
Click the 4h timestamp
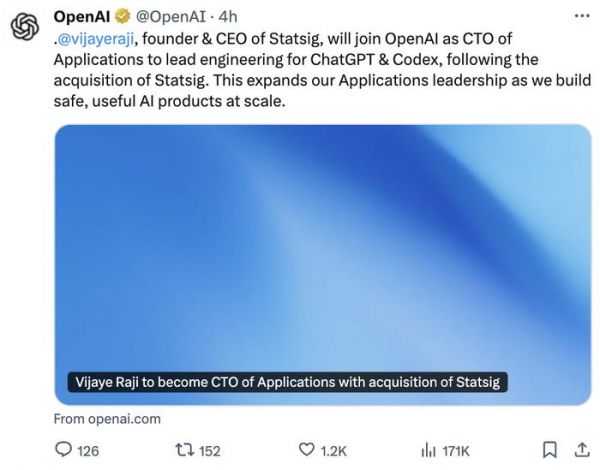click(x=228, y=17)
